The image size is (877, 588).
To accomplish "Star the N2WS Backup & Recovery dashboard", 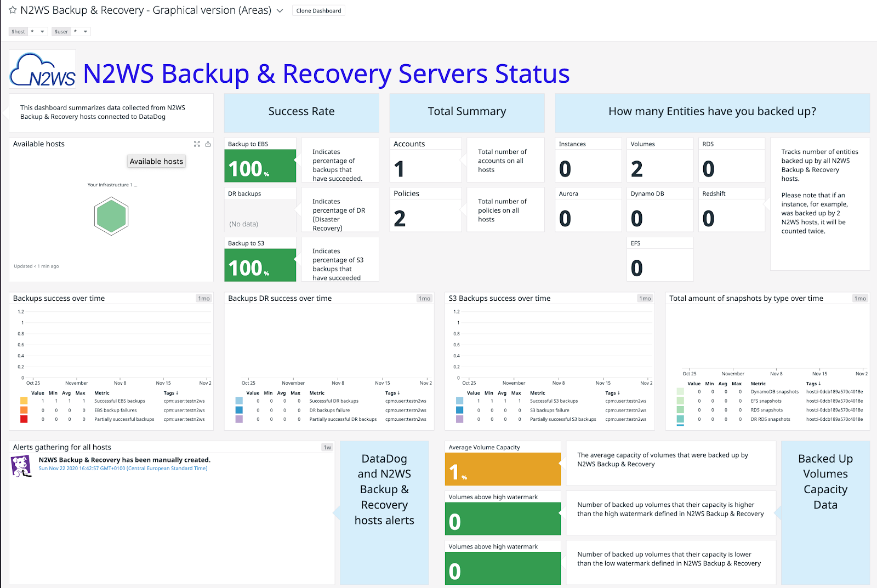I will pos(13,10).
